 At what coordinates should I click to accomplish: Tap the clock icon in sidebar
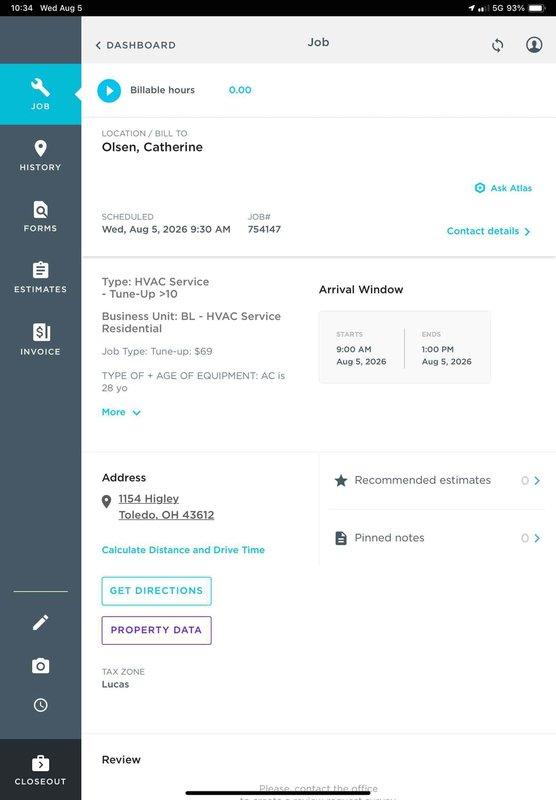click(40, 705)
